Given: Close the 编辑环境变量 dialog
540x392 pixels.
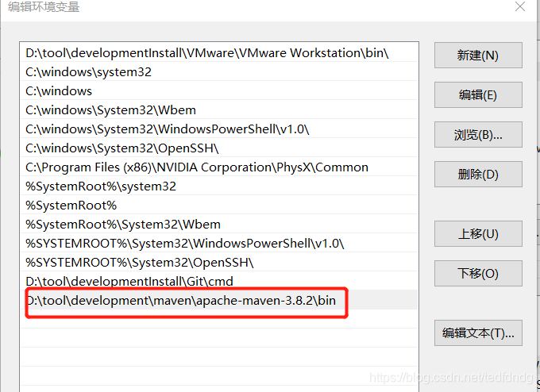Looking at the screenshot, I should (520, 6).
